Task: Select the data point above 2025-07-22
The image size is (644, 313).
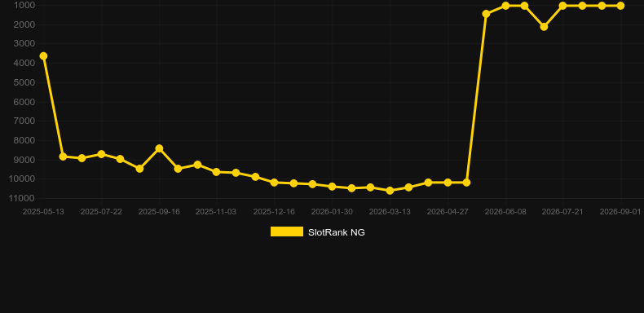Action: point(101,154)
